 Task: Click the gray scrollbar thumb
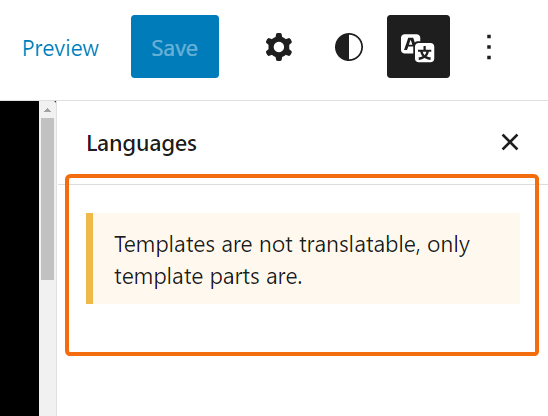pos(48,199)
